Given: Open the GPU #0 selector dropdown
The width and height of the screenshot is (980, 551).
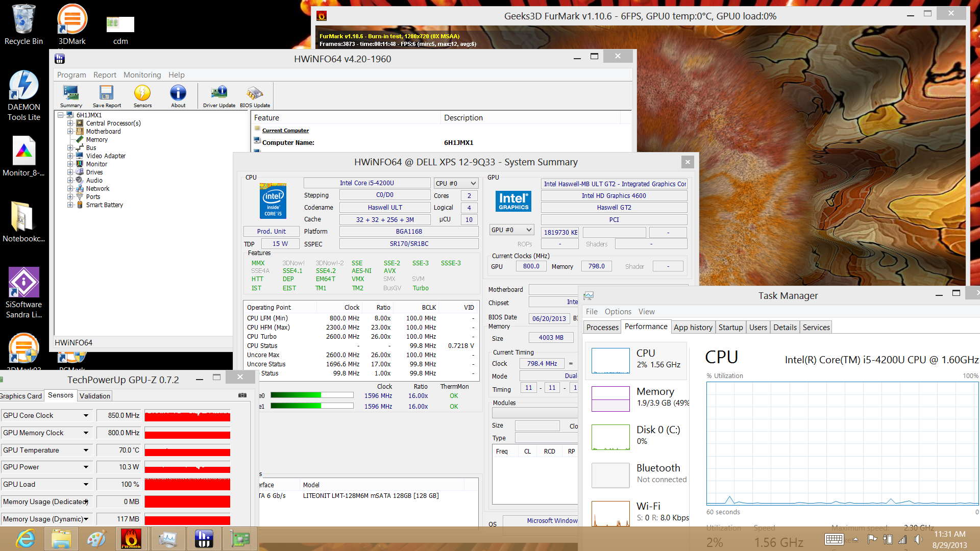Looking at the screenshot, I should pos(511,230).
